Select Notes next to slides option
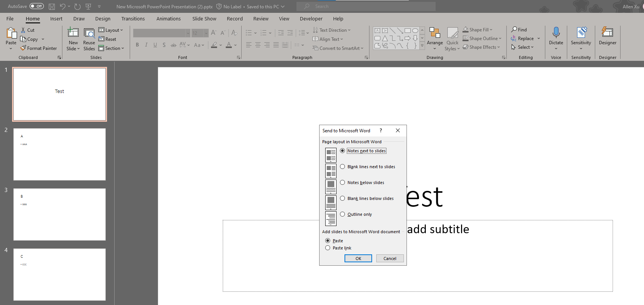The image size is (644, 305). 363,151
